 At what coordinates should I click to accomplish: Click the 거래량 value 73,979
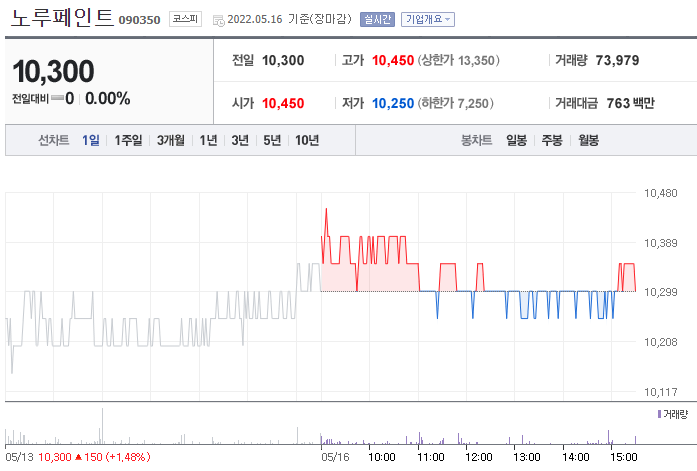coord(617,60)
